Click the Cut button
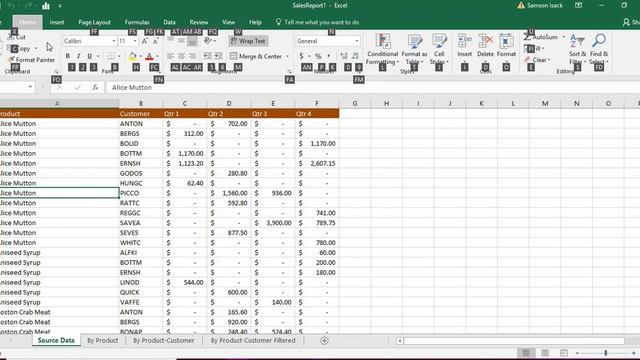640x360 pixels. 17,37
